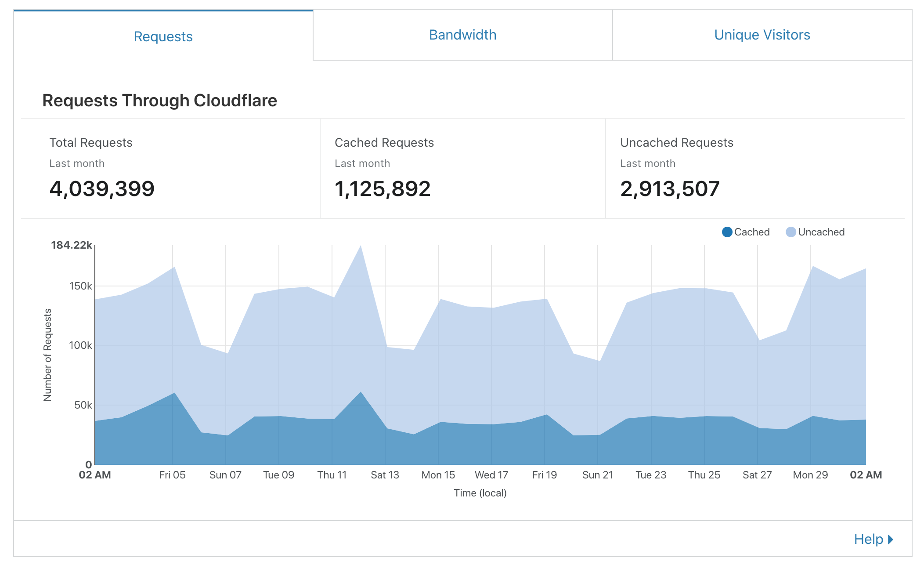Screen dimensions: 924x565
Task: Click the Sat 13 axis label
Action: (385, 475)
